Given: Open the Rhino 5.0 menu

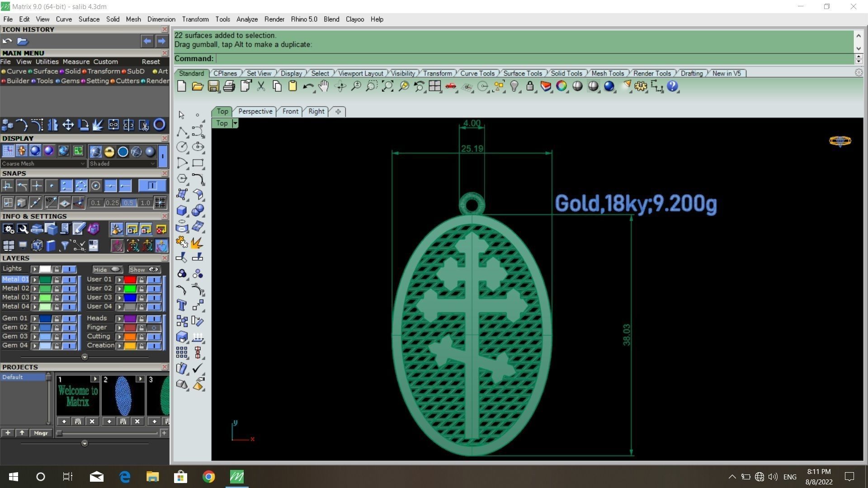Looking at the screenshot, I should point(304,19).
